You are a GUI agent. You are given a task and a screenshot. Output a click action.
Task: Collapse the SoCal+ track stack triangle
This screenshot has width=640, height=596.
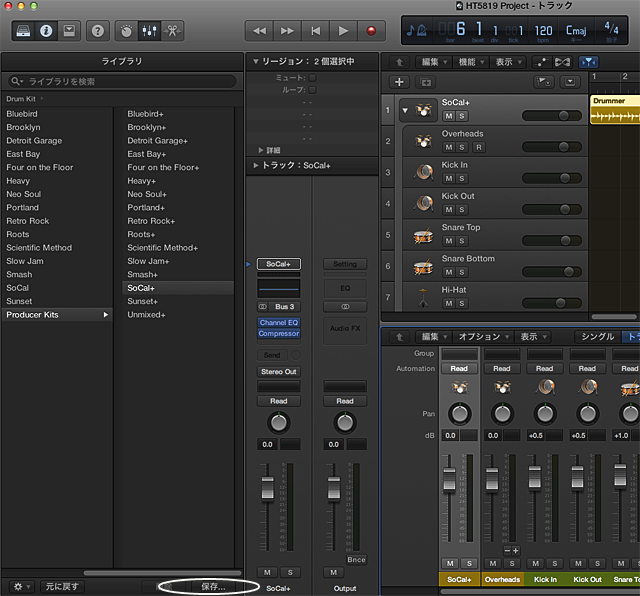(405, 110)
